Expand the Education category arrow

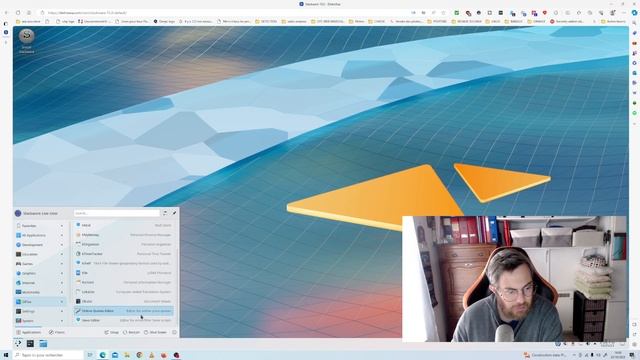point(62,254)
